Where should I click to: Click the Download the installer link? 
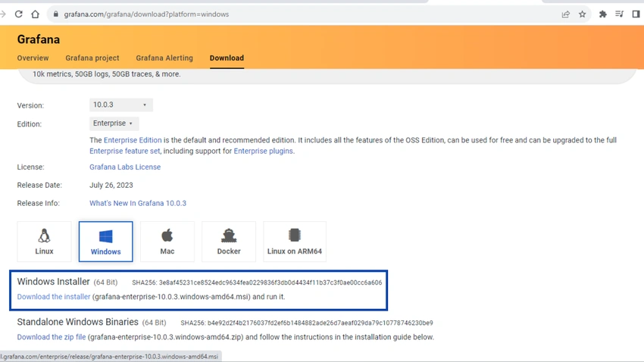(53, 297)
